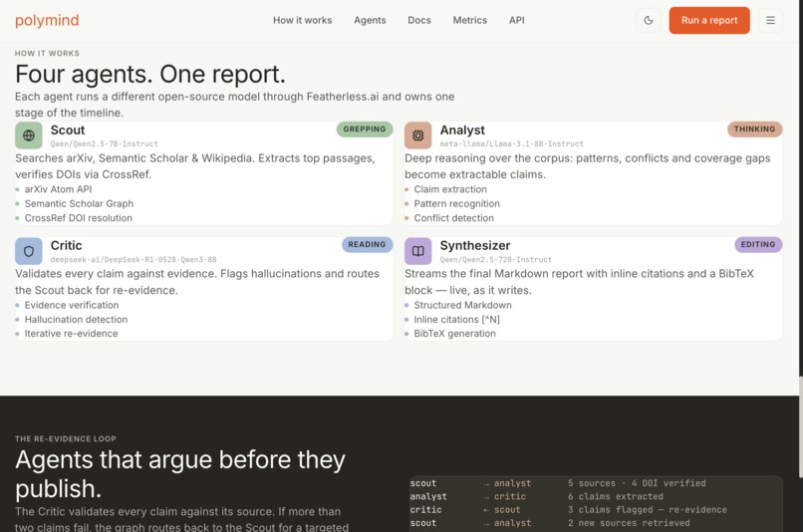The width and height of the screenshot is (803, 532).
Task: Click the HOW IT WORKS section label
Action: click(47, 53)
